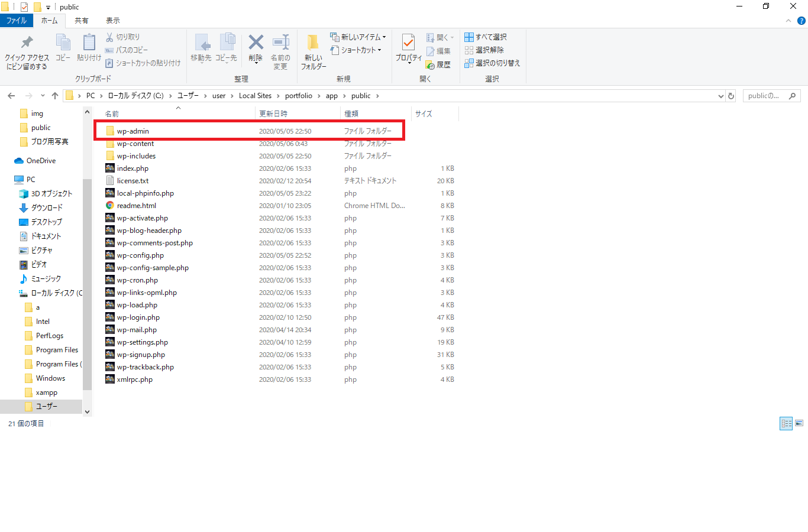Image resolution: width=808 pixels, height=532 pixels.
Task: Expand the address bar history dropdown
Action: 720,96
